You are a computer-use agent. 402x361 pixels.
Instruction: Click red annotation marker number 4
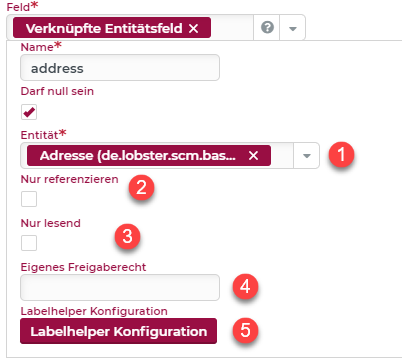tap(245, 286)
